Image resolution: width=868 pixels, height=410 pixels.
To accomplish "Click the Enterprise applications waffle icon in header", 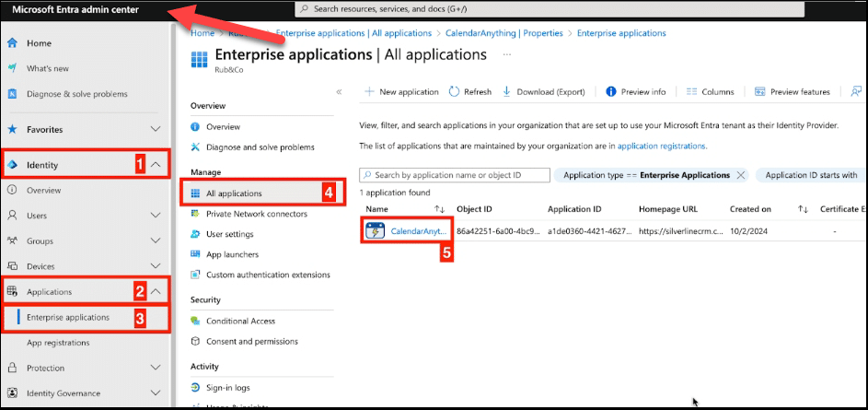I will tap(200, 59).
